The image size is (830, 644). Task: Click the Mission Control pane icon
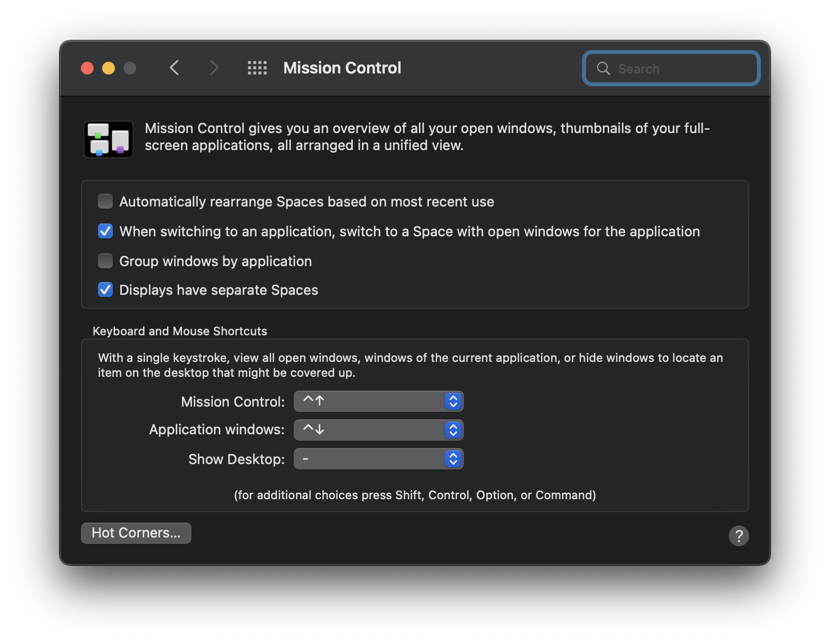click(109, 139)
